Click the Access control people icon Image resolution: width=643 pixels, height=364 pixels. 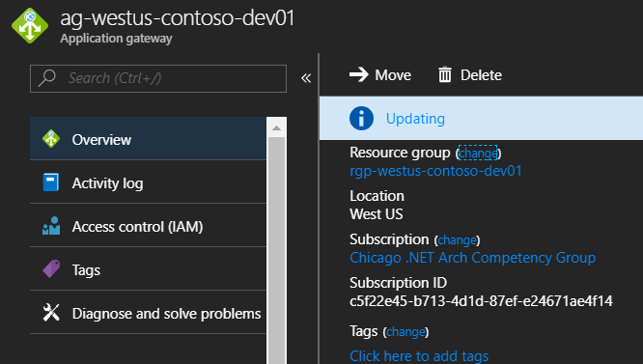[x=51, y=226]
